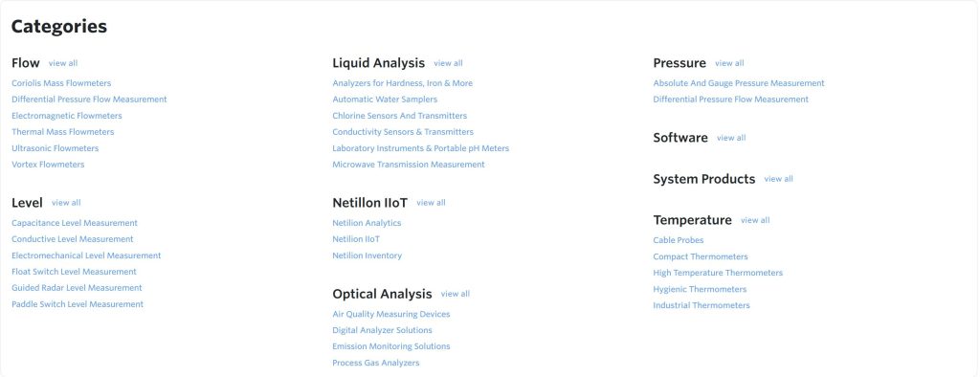The image size is (980, 377).
Task: Click view all beside Optical Analysis
Action: [456, 294]
